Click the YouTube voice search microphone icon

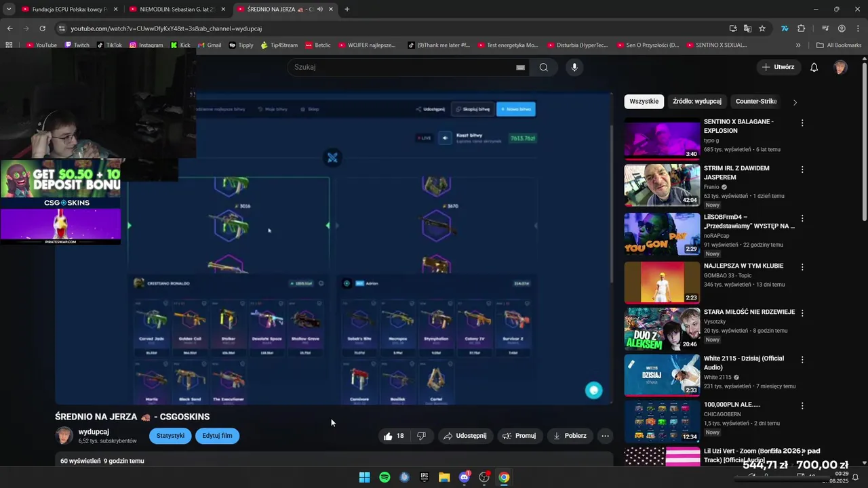(x=574, y=67)
